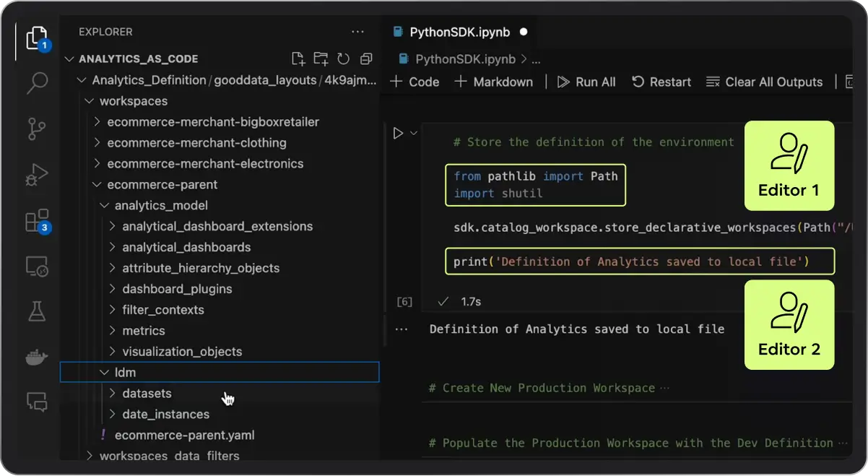Open run options dropdown beside cell
The height and width of the screenshot is (476, 868).
pos(414,133)
